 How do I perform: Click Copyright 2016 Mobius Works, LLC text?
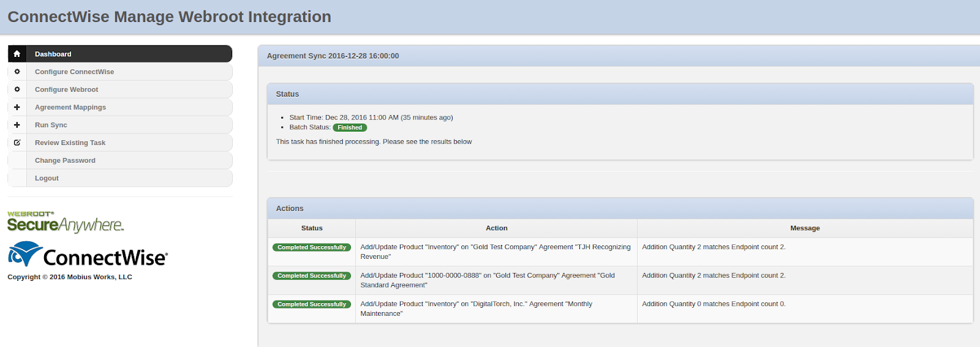pyautogui.click(x=70, y=277)
